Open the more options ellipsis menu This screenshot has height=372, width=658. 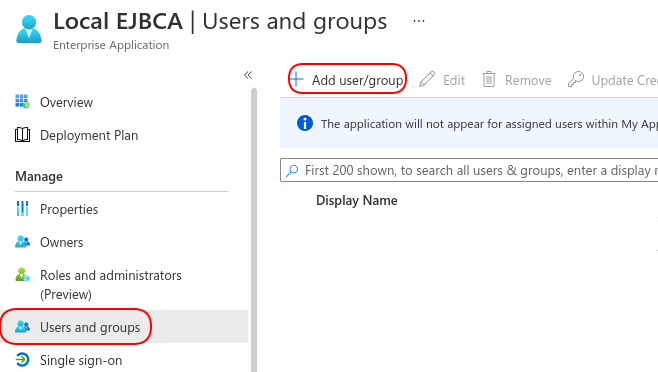click(x=418, y=21)
